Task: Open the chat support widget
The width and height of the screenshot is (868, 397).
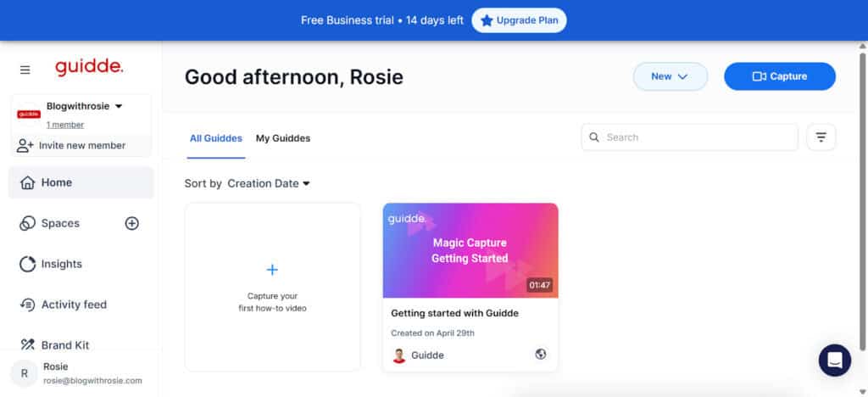Action: tap(835, 361)
